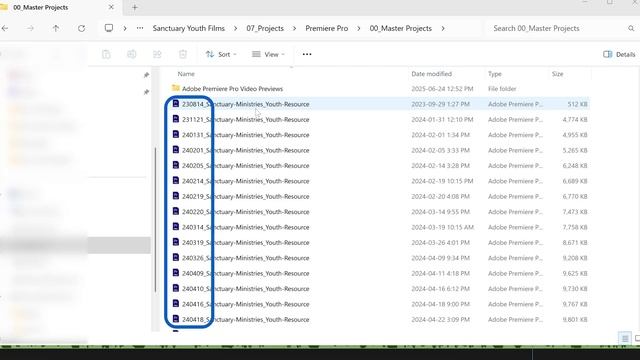Click the file icon of 240131 project
The image size is (640, 360).
coord(176,135)
